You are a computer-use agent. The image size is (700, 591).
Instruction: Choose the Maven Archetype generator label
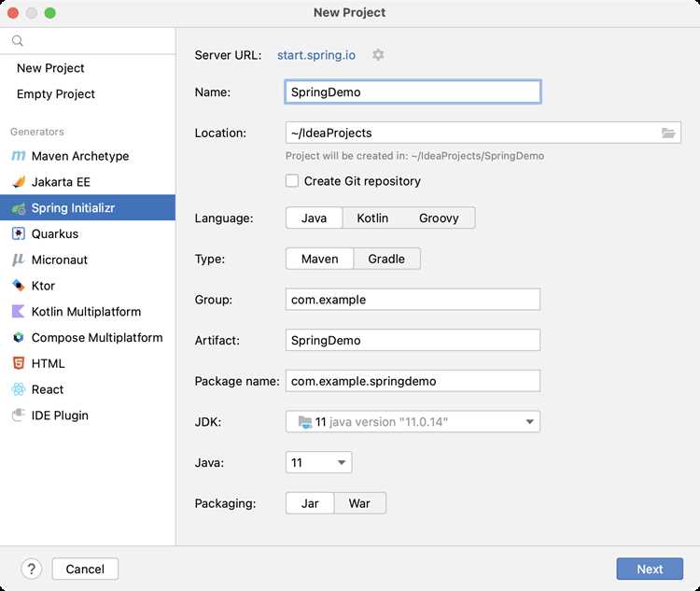(x=80, y=156)
